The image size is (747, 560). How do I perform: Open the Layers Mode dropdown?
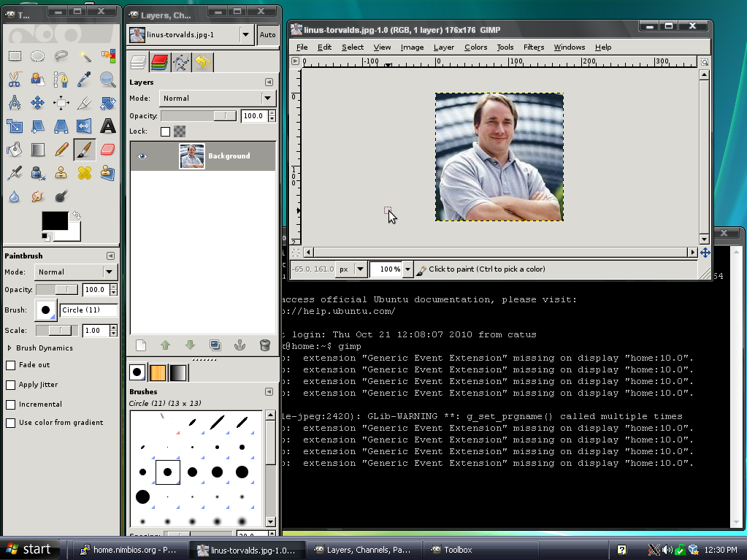217,99
